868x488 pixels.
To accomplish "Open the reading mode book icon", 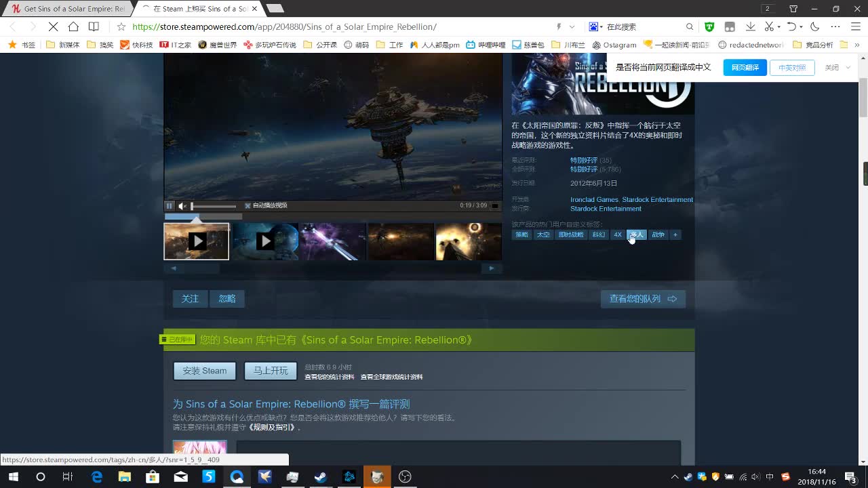I will [94, 26].
